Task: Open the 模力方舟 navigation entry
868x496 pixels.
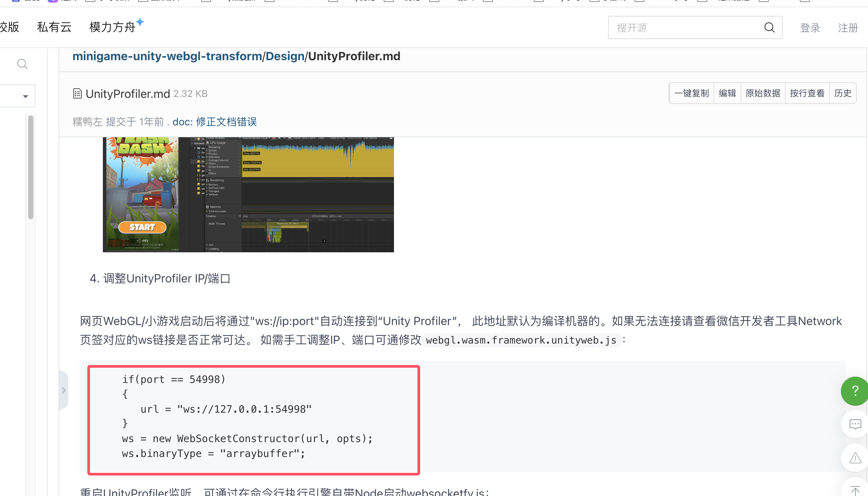Action: point(112,27)
